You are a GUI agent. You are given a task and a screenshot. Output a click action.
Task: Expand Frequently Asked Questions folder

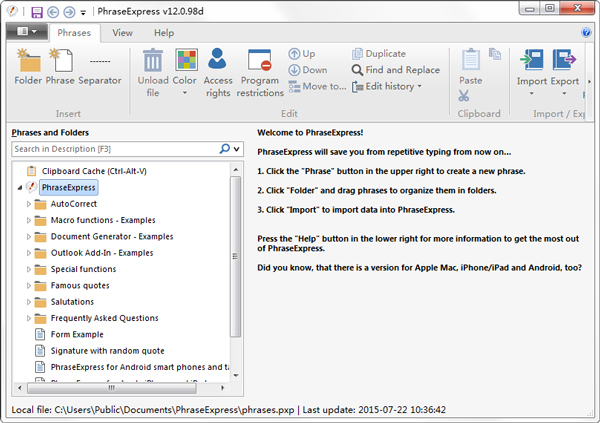click(x=29, y=318)
